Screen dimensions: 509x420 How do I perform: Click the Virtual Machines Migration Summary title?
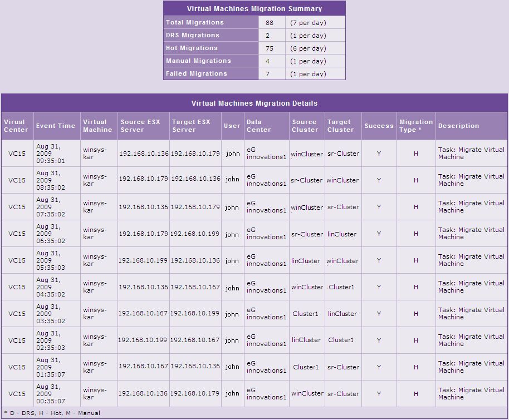pyautogui.click(x=254, y=9)
